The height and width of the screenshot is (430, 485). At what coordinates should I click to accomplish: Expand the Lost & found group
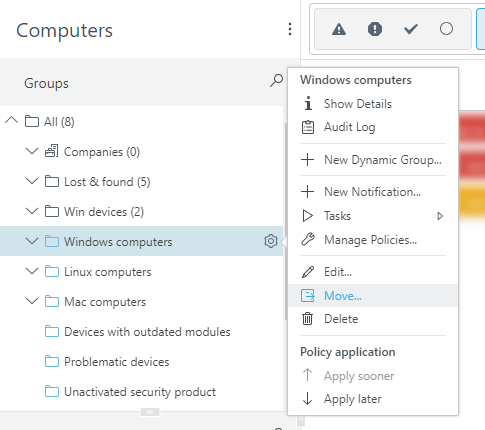click(32, 181)
